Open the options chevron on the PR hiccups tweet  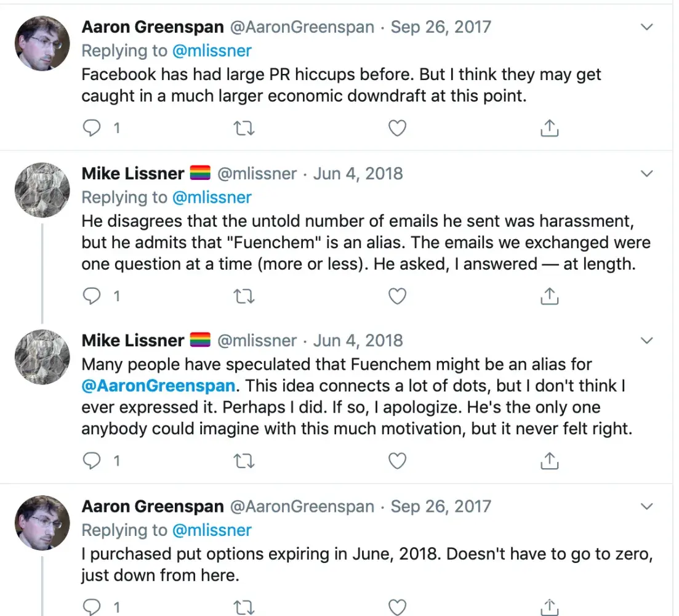pyautogui.click(x=646, y=27)
